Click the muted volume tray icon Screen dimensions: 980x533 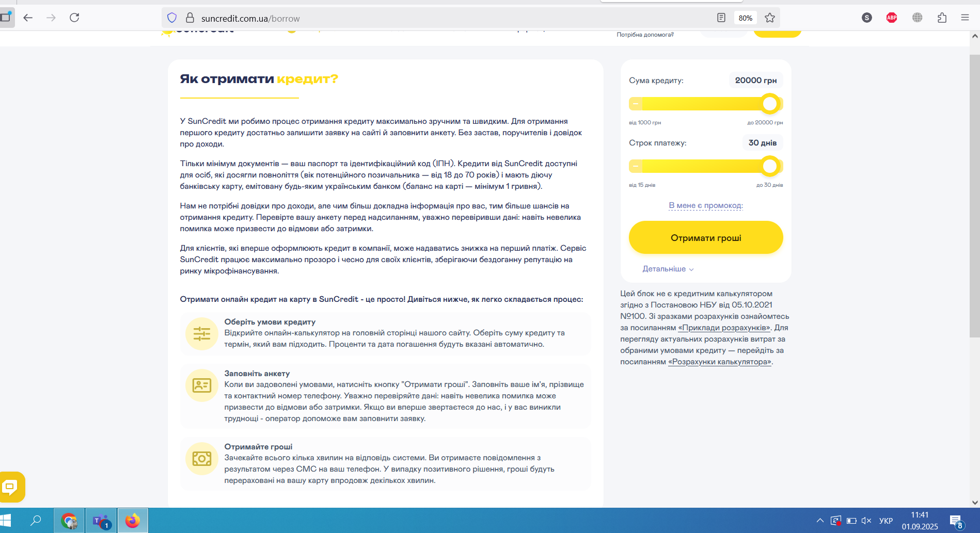866,521
